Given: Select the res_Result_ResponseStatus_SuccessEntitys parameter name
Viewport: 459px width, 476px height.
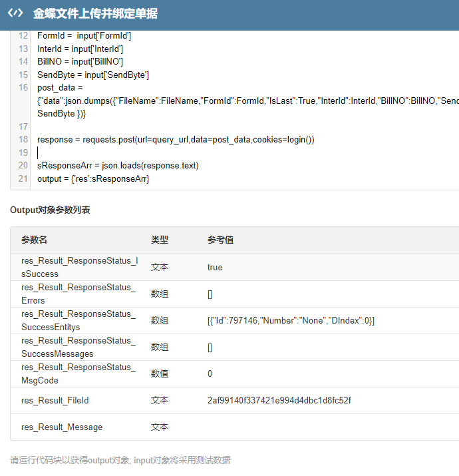Looking at the screenshot, I should click(x=78, y=321).
